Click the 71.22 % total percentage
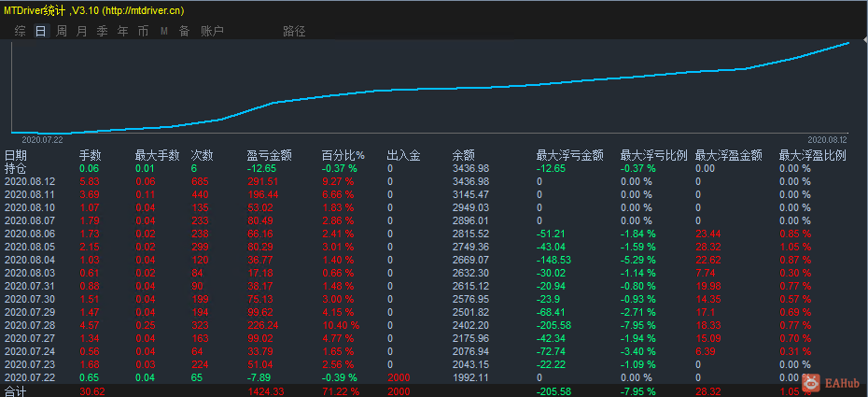 point(340,391)
